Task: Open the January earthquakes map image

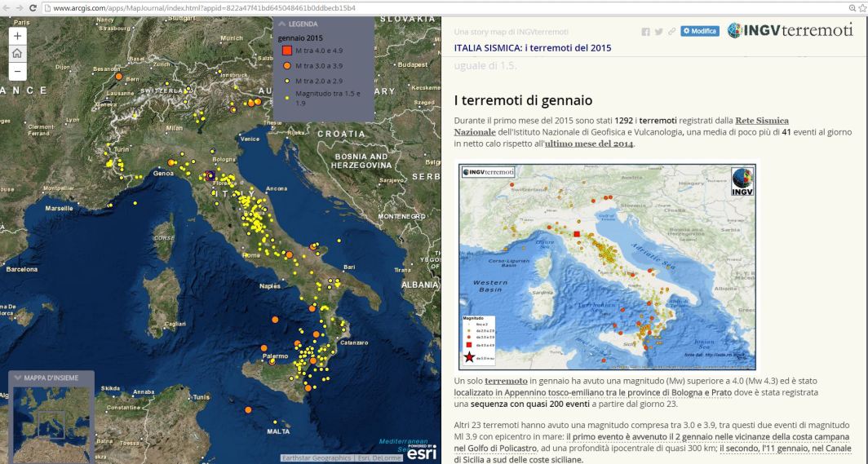Action: coord(607,266)
